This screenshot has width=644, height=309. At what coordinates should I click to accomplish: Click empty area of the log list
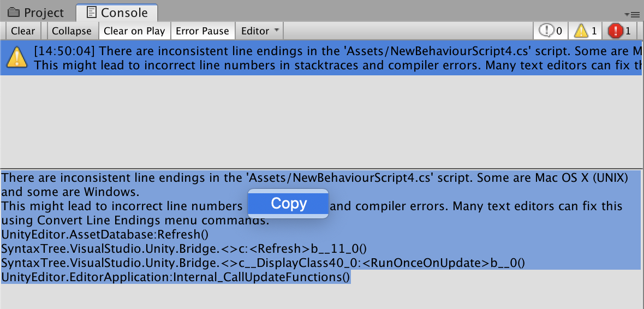pyautogui.click(x=321, y=121)
